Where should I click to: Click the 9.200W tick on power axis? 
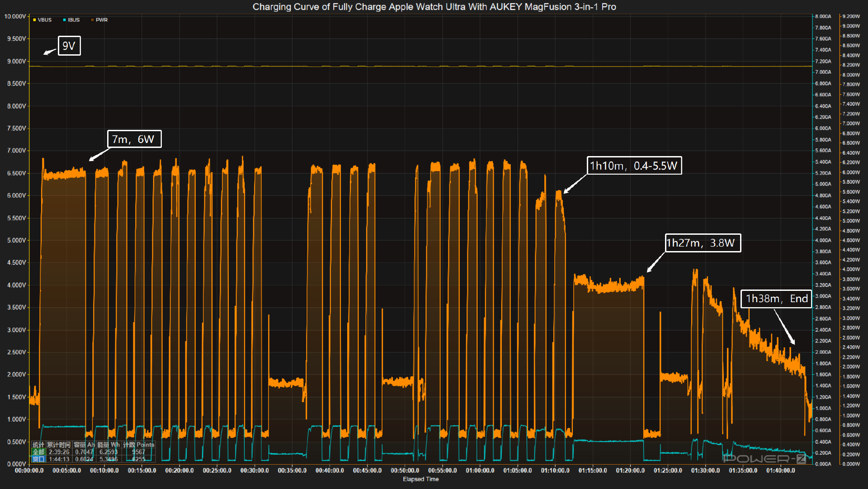(x=851, y=16)
